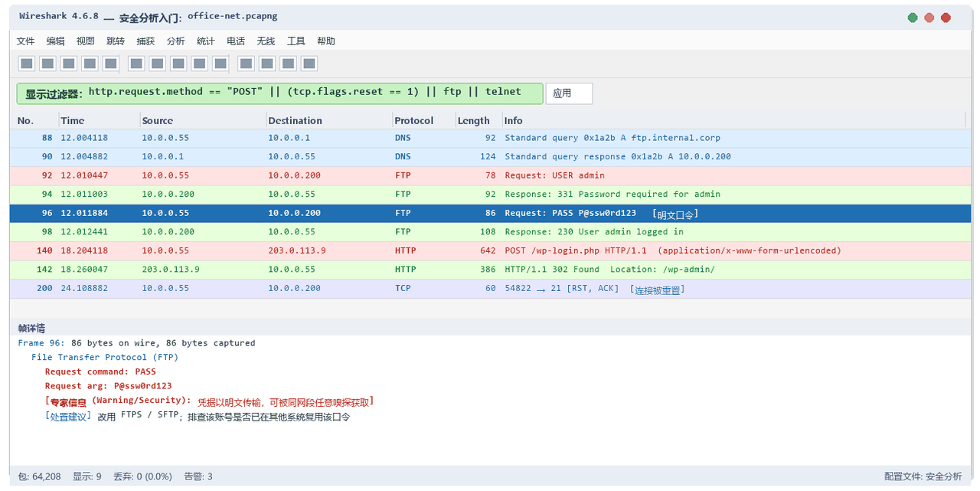
Task: Click the 应用 filter apply button
Action: [569, 93]
